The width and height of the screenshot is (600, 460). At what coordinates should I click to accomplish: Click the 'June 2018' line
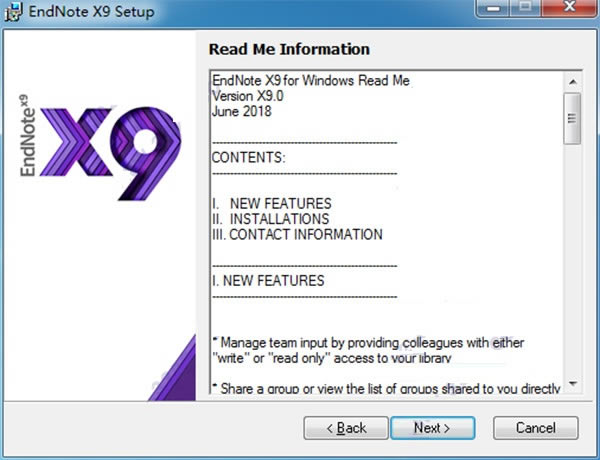(x=242, y=111)
